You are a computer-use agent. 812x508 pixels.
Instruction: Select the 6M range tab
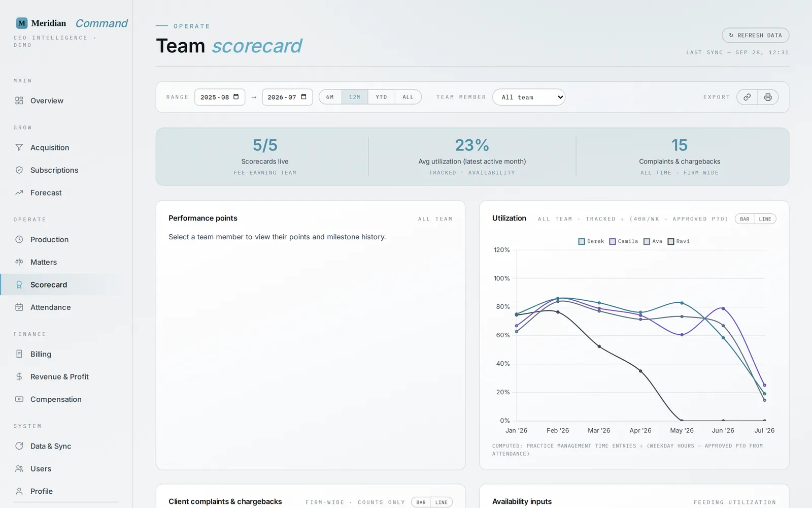[330, 97]
